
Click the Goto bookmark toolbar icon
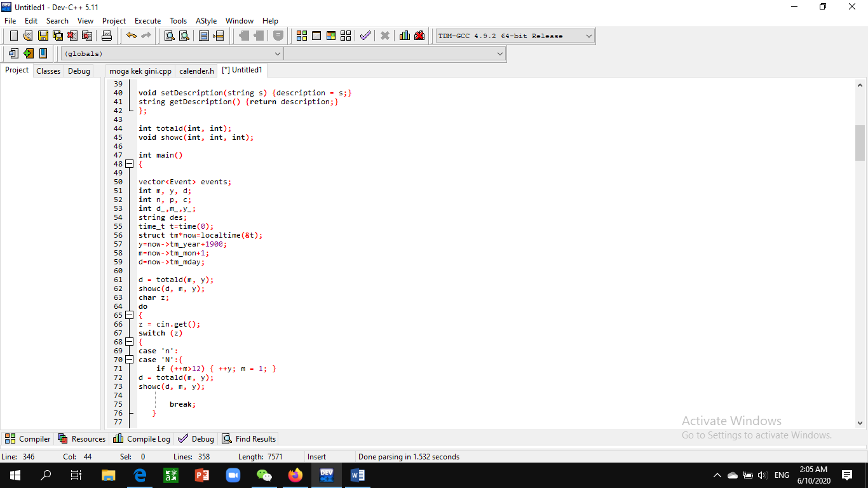pyautogui.click(x=43, y=53)
